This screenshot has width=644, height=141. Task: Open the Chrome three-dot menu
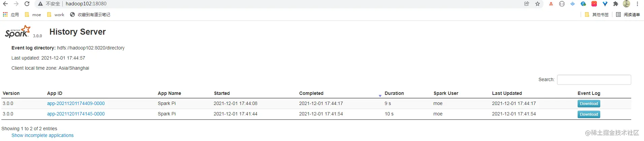coord(637,4)
